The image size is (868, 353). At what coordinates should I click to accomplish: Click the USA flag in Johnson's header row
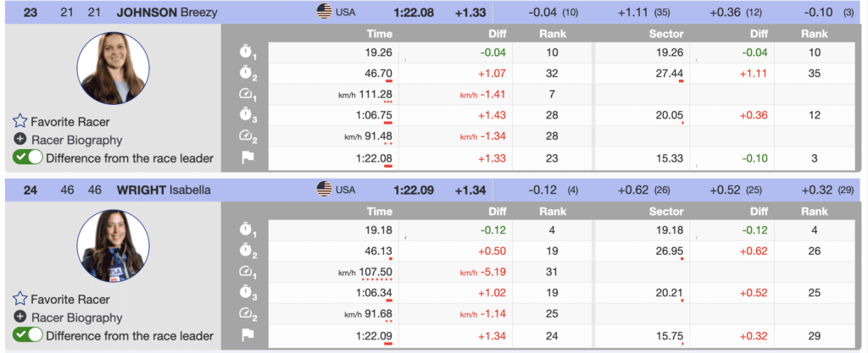(325, 11)
